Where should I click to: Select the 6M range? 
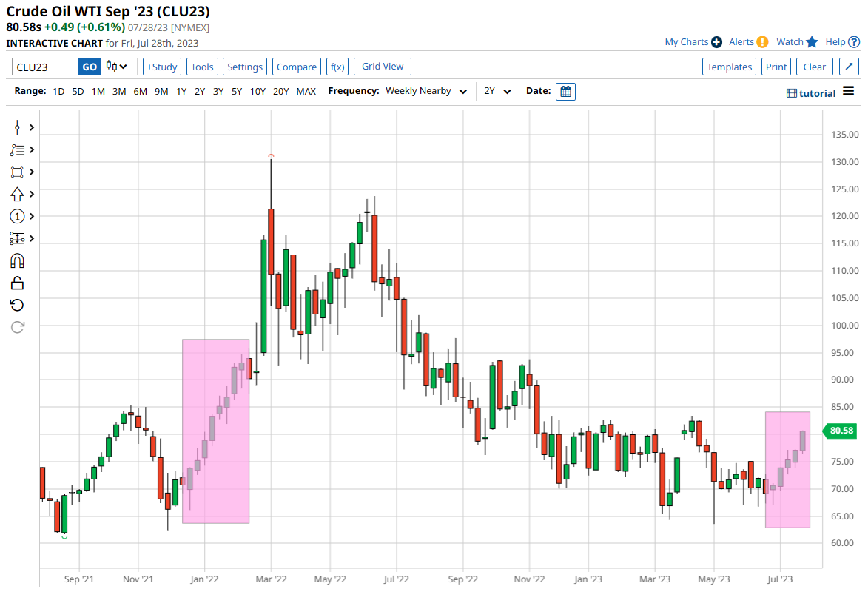[140, 91]
